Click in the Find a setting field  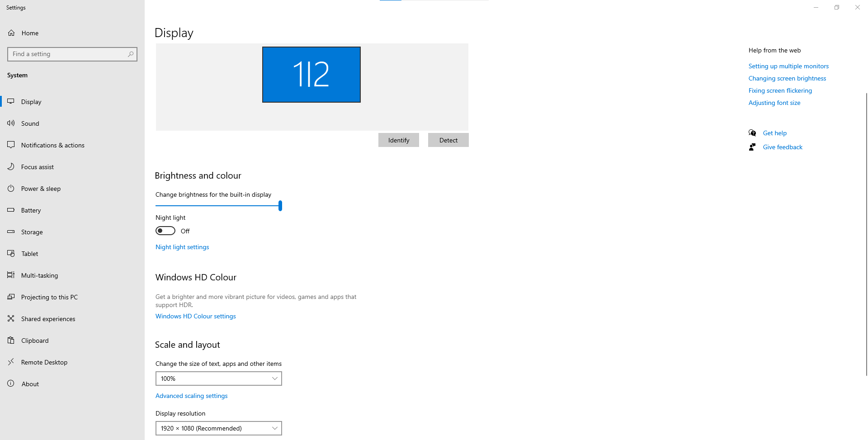72,54
